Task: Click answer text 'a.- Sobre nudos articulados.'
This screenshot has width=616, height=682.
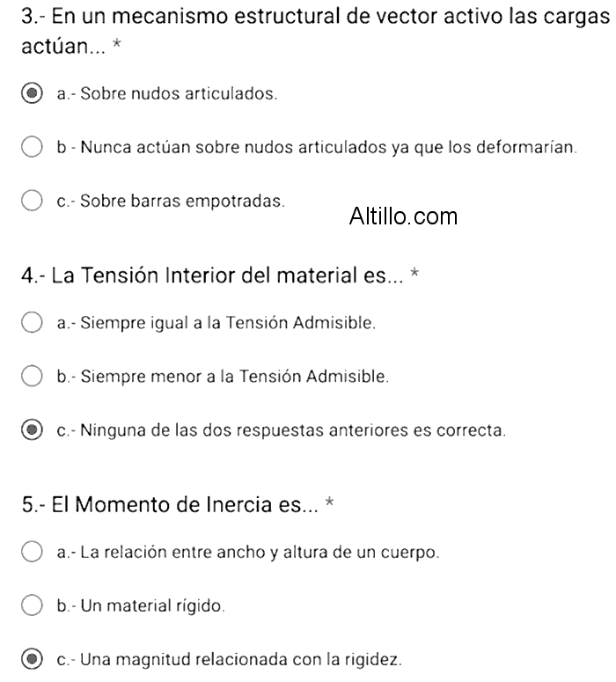Action: (x=166, y=94)
